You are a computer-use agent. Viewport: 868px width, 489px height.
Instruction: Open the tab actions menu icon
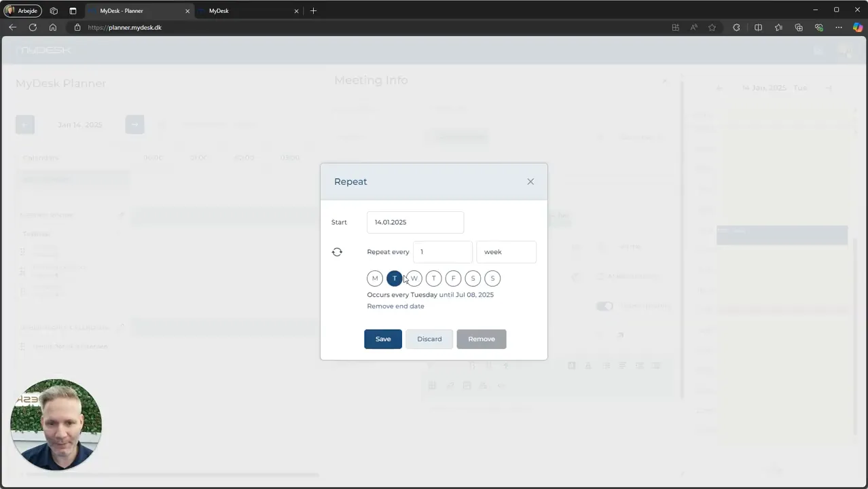(x=73, y=11)
